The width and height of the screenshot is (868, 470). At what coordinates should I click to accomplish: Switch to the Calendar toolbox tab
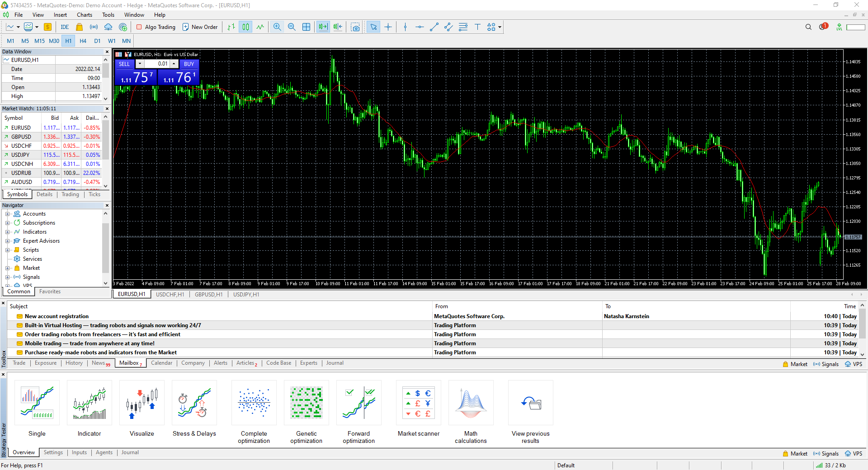161,363
